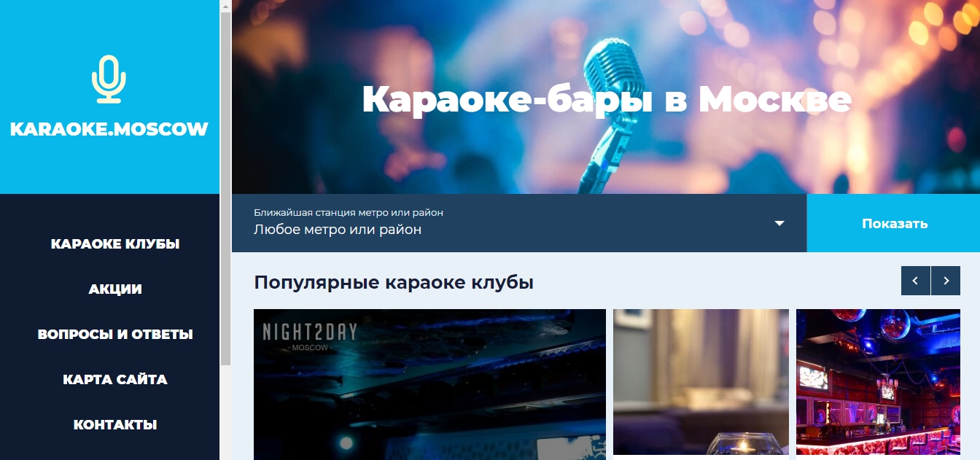Open the red-lit bar club thumbnail
The width and height of the screenshot is (980, 460).
pos(878,384)
